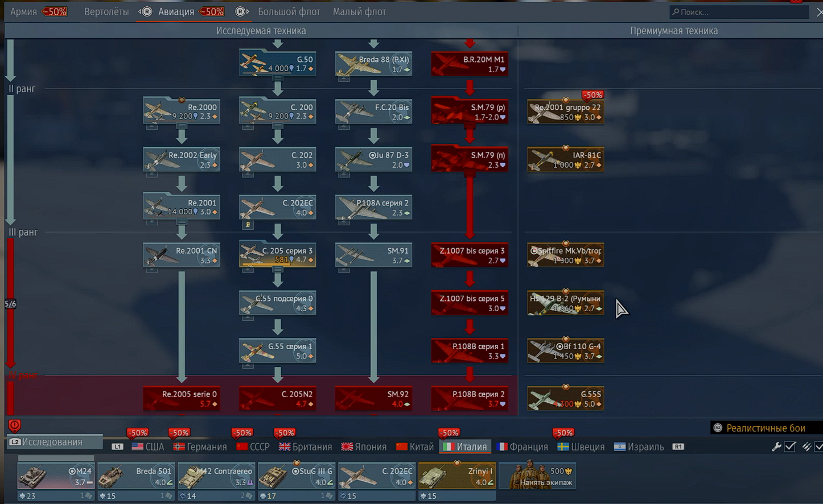Select the locked C. 205N2 fighter

pos(278,399)
